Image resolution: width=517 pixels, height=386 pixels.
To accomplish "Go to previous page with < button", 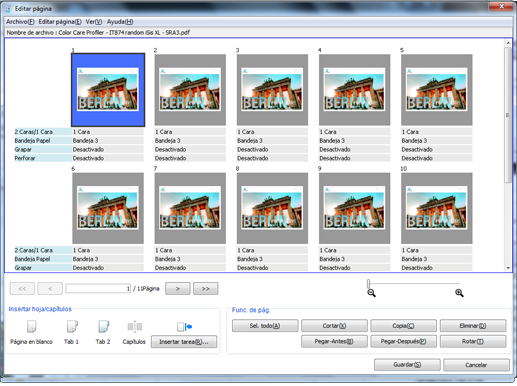I will pos(50,288).
